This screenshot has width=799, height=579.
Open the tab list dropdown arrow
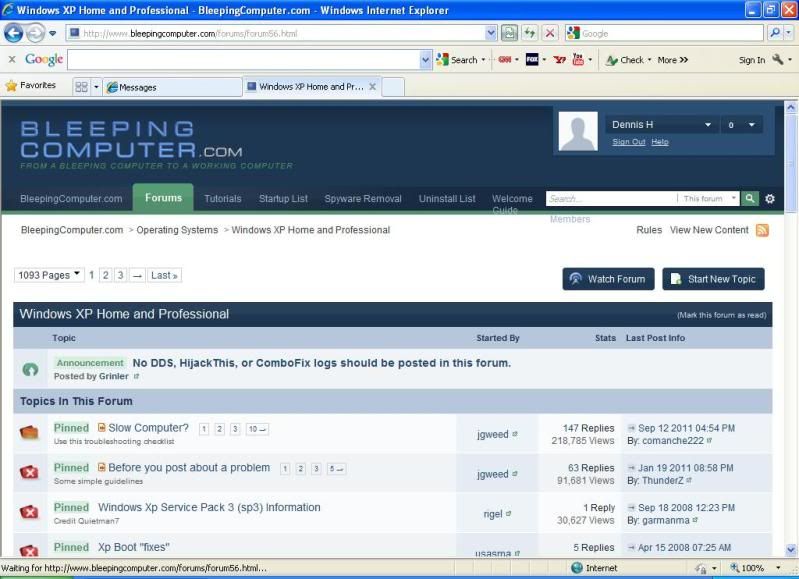96,87
